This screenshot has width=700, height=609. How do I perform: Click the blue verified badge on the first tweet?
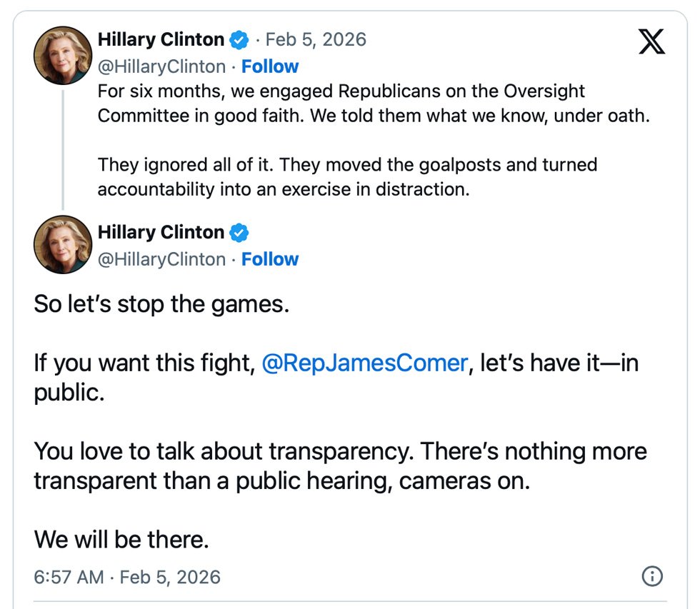tap(239, 39)
